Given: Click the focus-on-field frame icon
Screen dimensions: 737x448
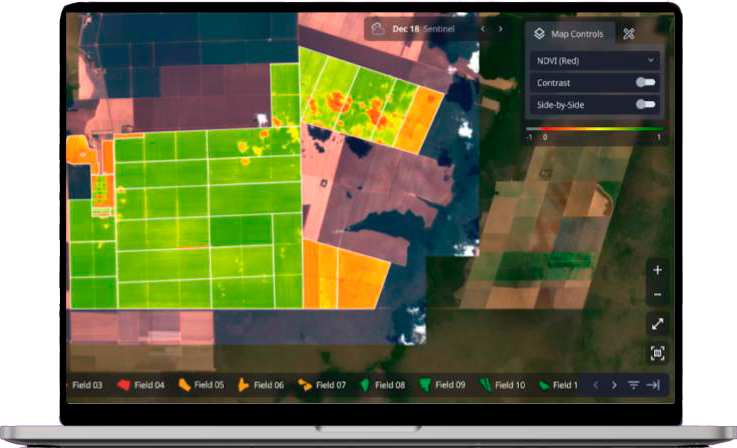Looking at the screenshot, I should tap(657, 353).
